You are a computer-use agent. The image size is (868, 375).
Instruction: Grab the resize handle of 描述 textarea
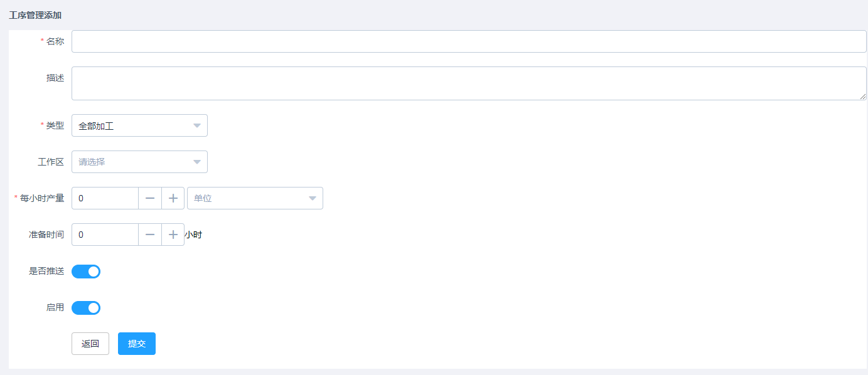coord(863,96)
